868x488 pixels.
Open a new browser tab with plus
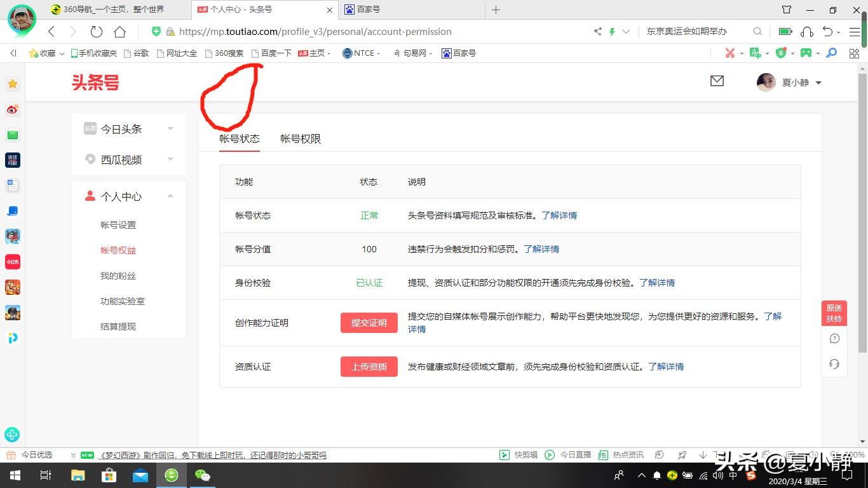[x=496, y=10]
